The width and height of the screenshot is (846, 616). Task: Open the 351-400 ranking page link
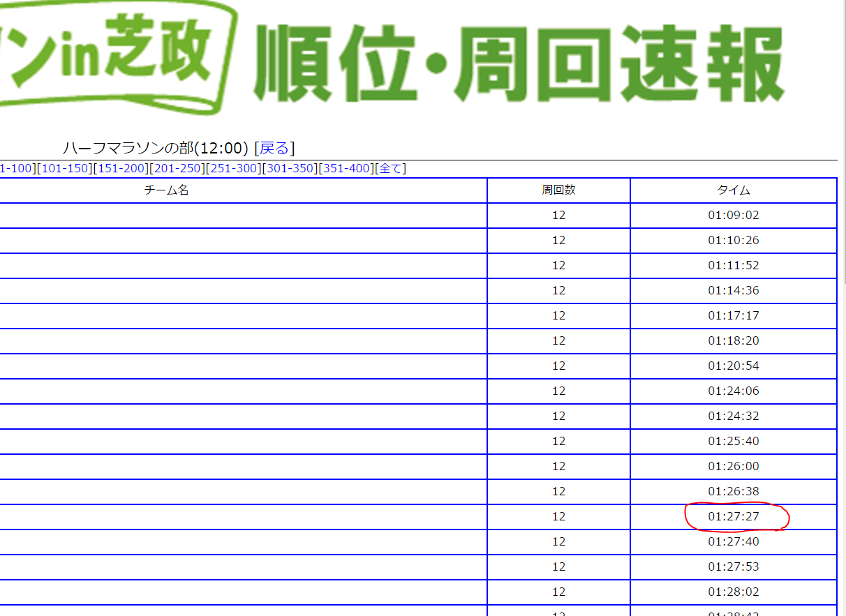click(347, 169)
